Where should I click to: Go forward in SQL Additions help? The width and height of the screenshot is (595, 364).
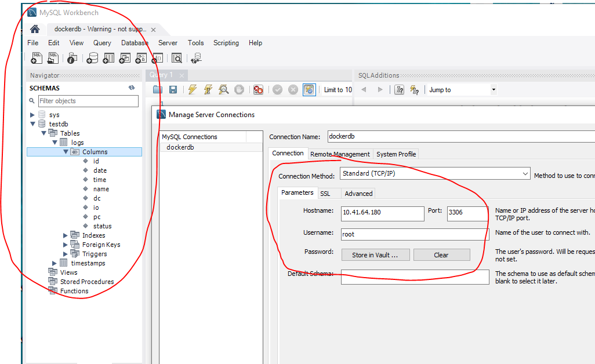380,89
